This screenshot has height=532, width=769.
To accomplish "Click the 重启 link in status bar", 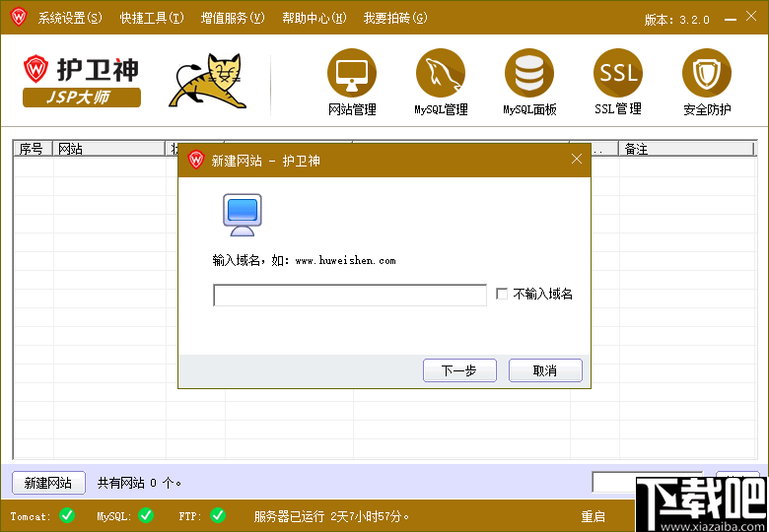I will 593,516.
